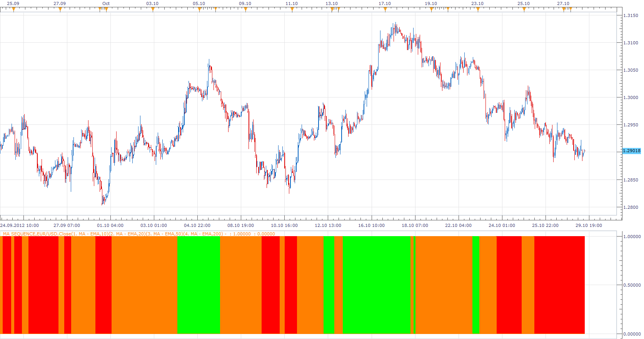Click the 1.3150 price axis label
This screenshot has height=339, width=644.
631,15
